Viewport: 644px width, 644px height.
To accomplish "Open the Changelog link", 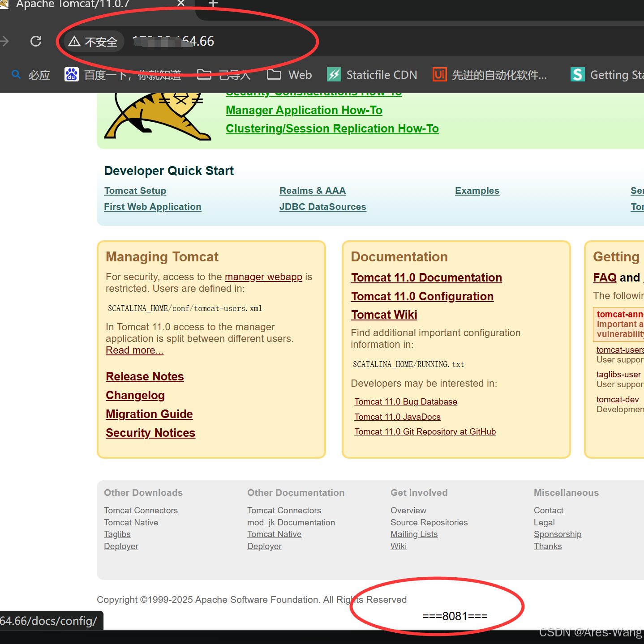I will pos(135,395).
